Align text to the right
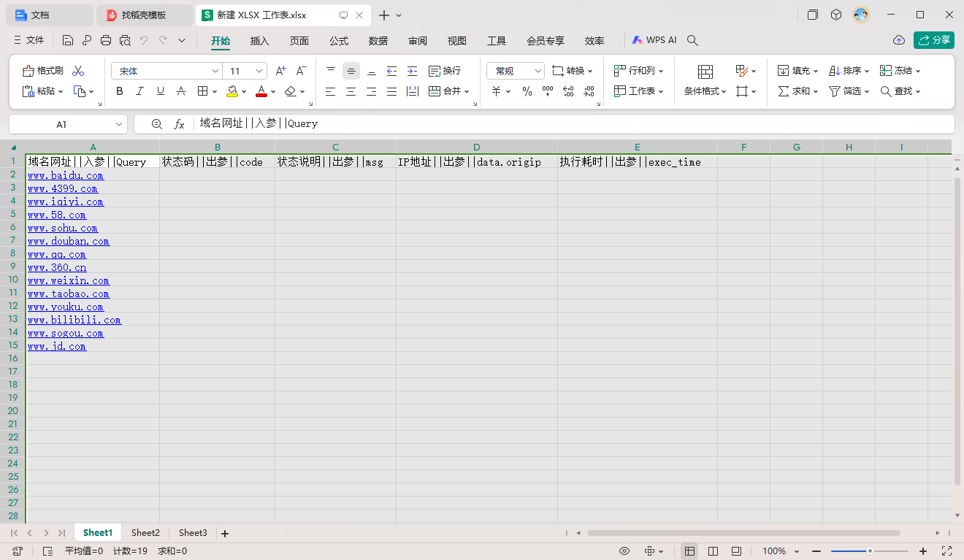This screenshot has width=964, height=560. (372, 91)
